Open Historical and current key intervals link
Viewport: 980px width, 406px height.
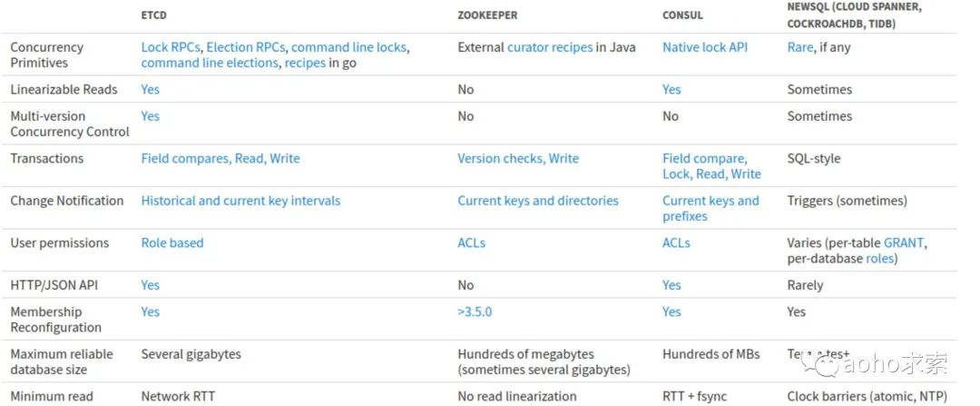point(240,201)
